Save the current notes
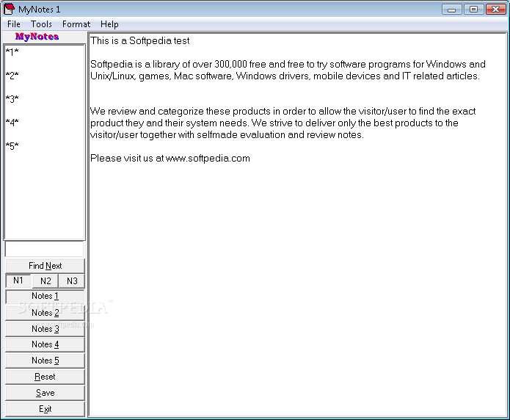The image size is (510, 420). (45, 393)
